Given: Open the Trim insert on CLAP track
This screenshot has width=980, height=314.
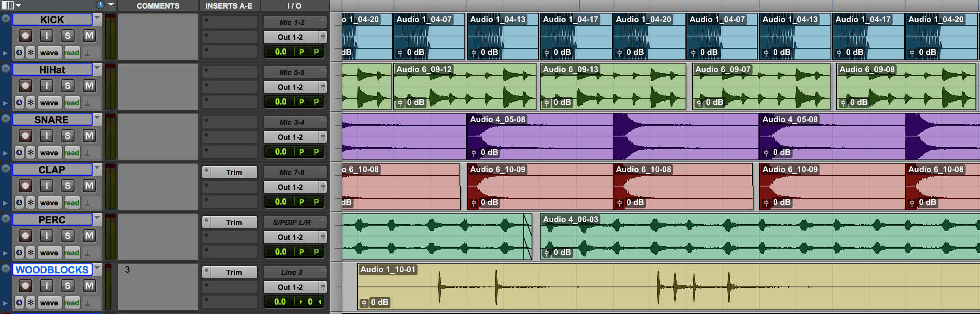Looking at the screenshot, I should 233,173.
